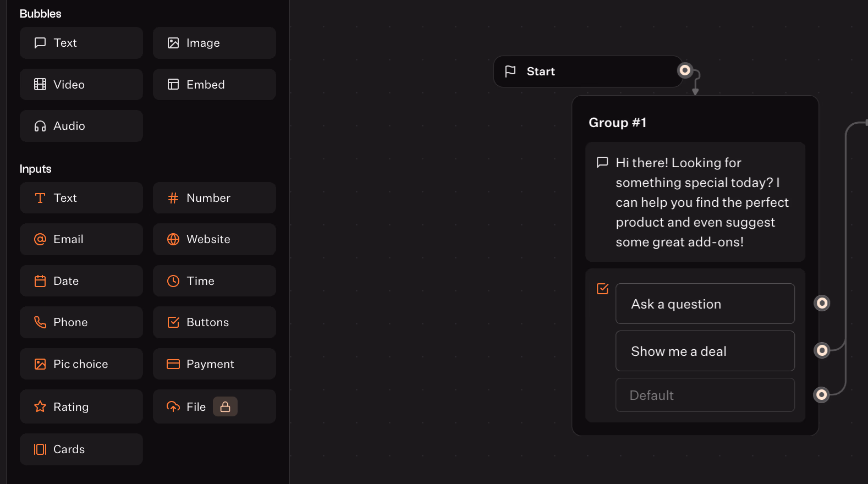Click the Default field in Group #1
Image resolution: width=868 pixels, height=484 pixels.
tap(705, 395)
